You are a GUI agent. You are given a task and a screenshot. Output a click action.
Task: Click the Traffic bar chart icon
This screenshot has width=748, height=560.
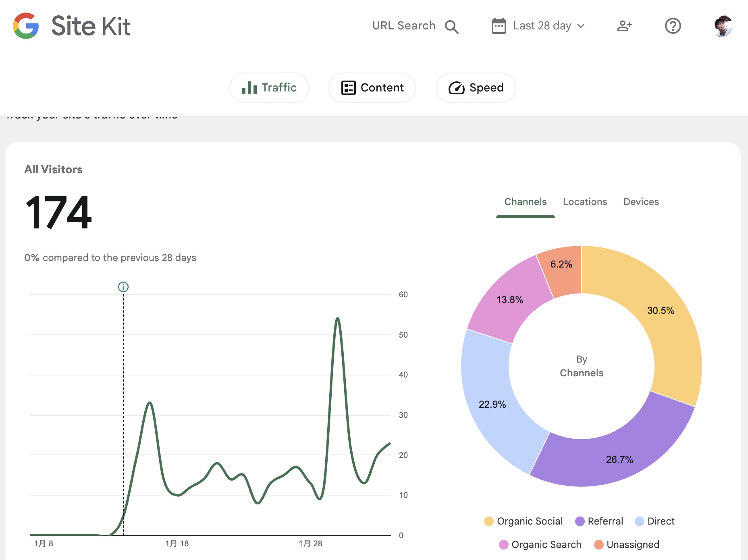[x=249, y=88]
